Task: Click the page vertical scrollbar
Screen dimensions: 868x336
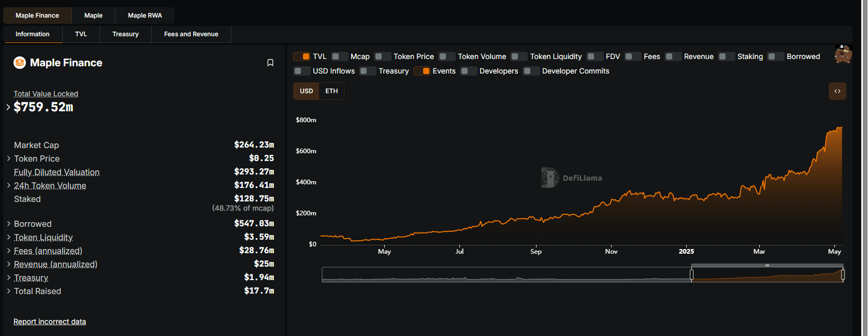Action: tap(864, 168)
